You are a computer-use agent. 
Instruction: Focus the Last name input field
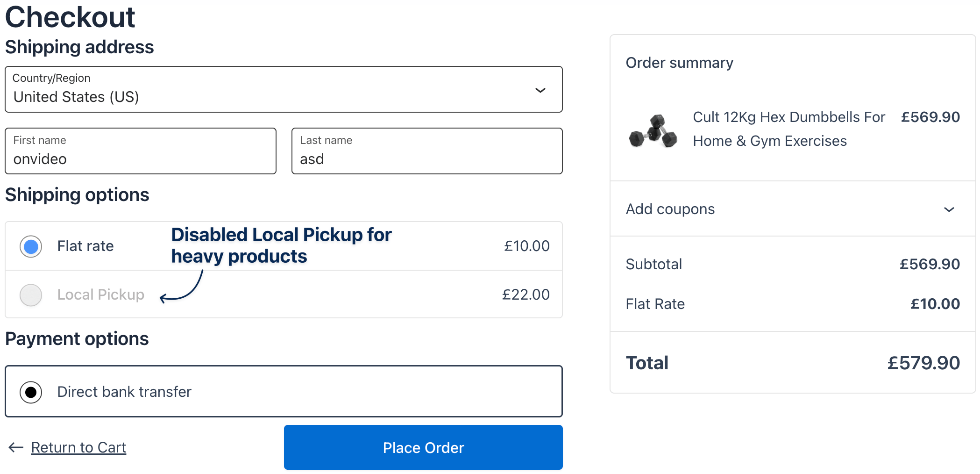[426, 159]
